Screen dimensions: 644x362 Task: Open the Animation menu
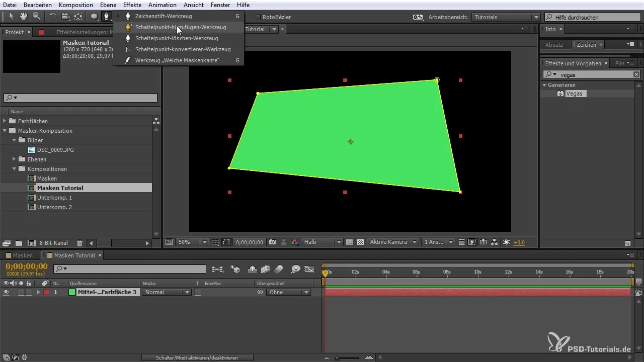[x=163, y=5]
